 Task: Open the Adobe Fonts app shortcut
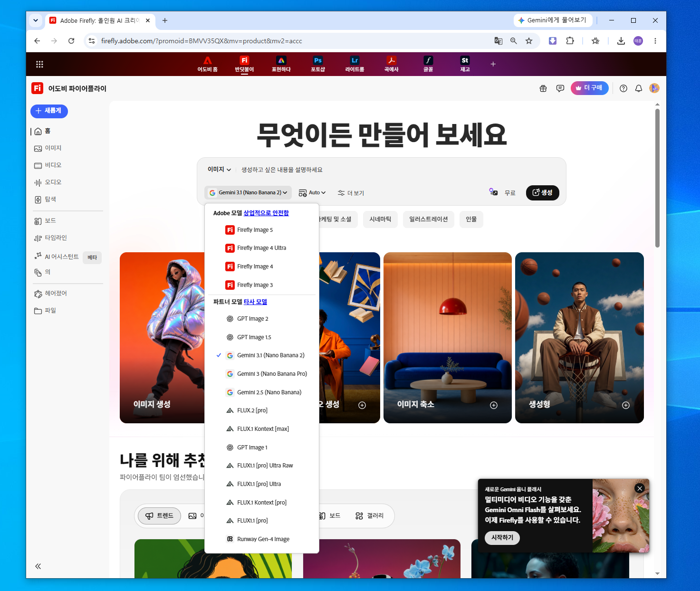[428, 64]
